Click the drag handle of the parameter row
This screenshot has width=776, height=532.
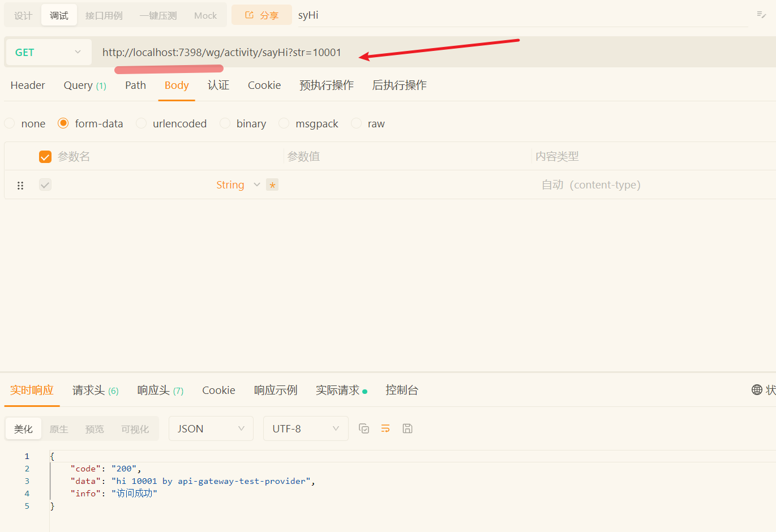tap(20, 185)
